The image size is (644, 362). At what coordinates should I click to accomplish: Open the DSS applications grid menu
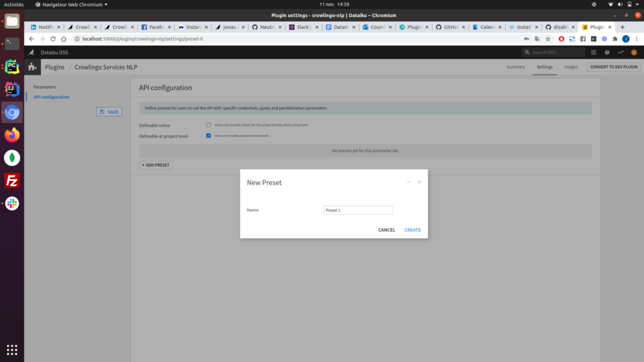click(x=594, y=53)
